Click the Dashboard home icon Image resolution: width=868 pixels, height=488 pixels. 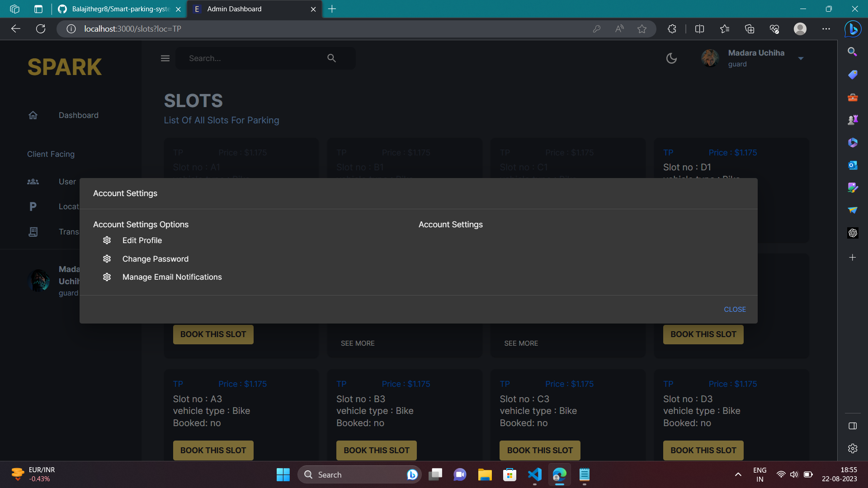pyautogui.click(x=33, y=115)
